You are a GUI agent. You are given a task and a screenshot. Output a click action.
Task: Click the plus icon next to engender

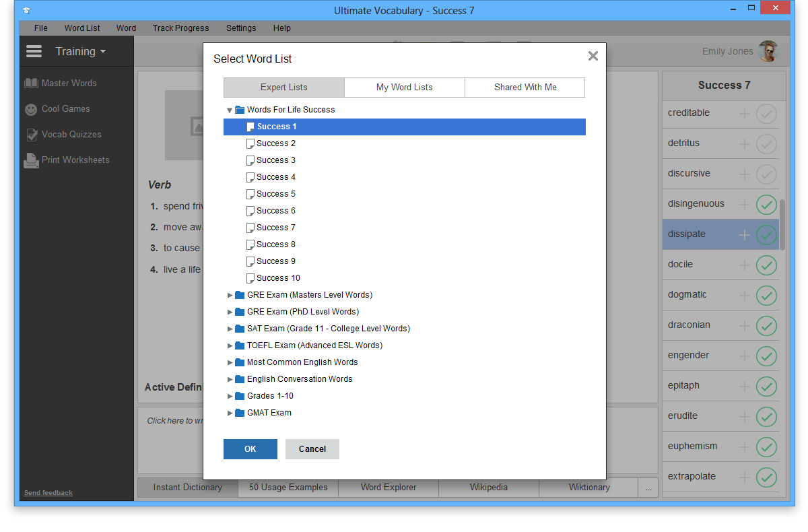745,356
